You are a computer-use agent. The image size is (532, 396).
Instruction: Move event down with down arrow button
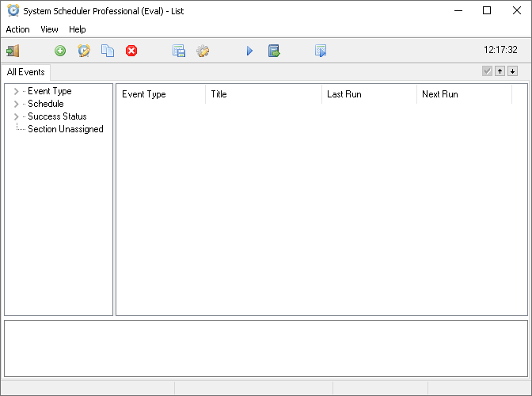click(513, 71)
